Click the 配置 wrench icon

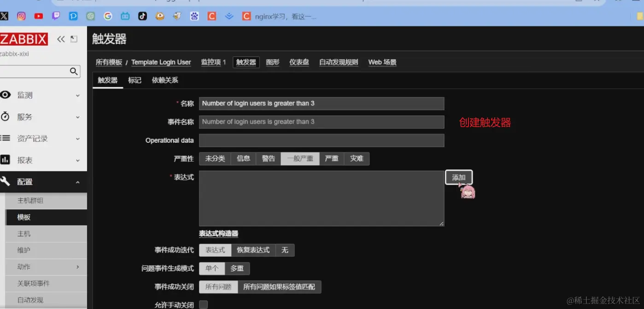5,181
